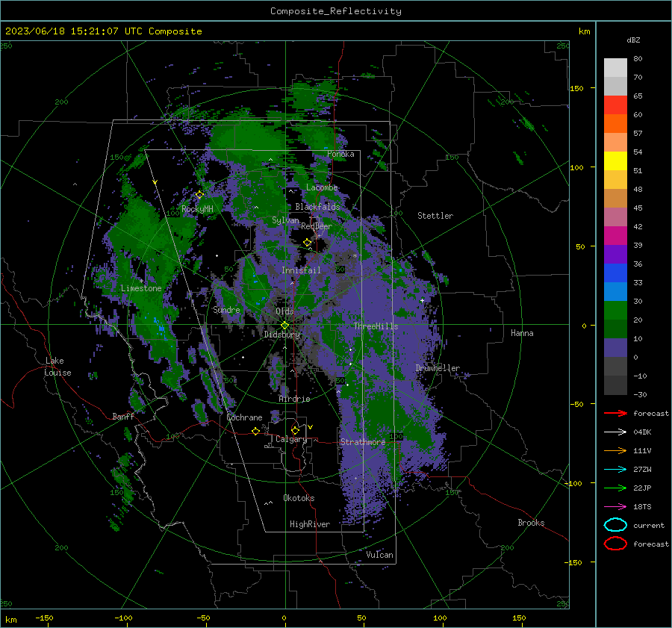
Task: Click the Hanna label
Action: pos(522,333)
